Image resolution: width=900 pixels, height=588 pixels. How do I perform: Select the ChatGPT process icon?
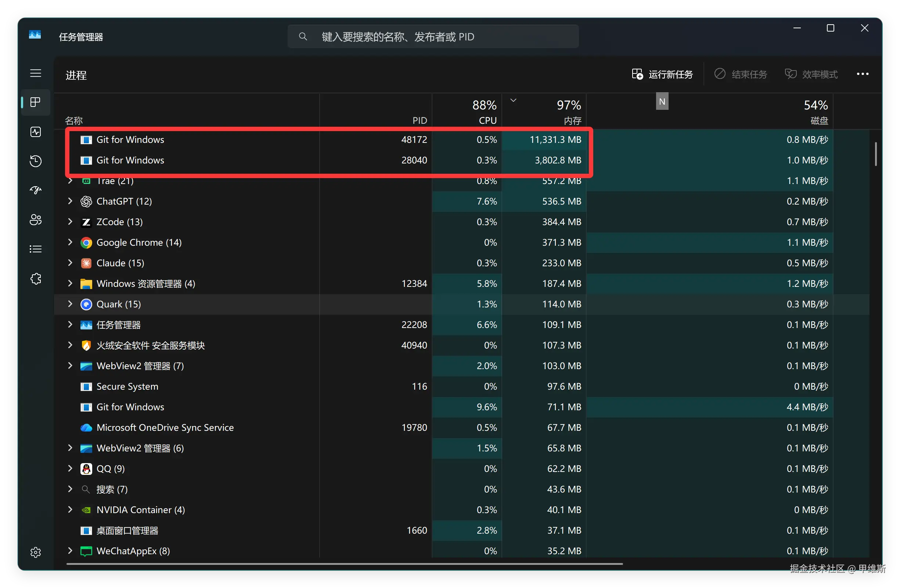click(x=86, y=202)
